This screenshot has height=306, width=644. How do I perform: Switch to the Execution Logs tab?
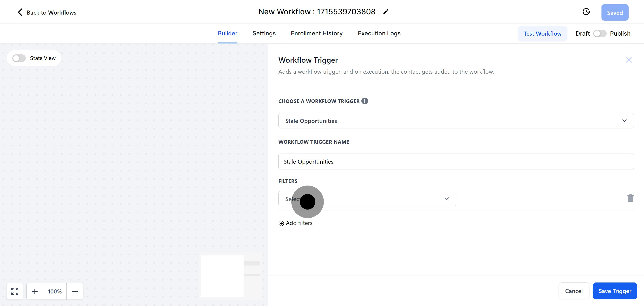(x=379, y=33)
